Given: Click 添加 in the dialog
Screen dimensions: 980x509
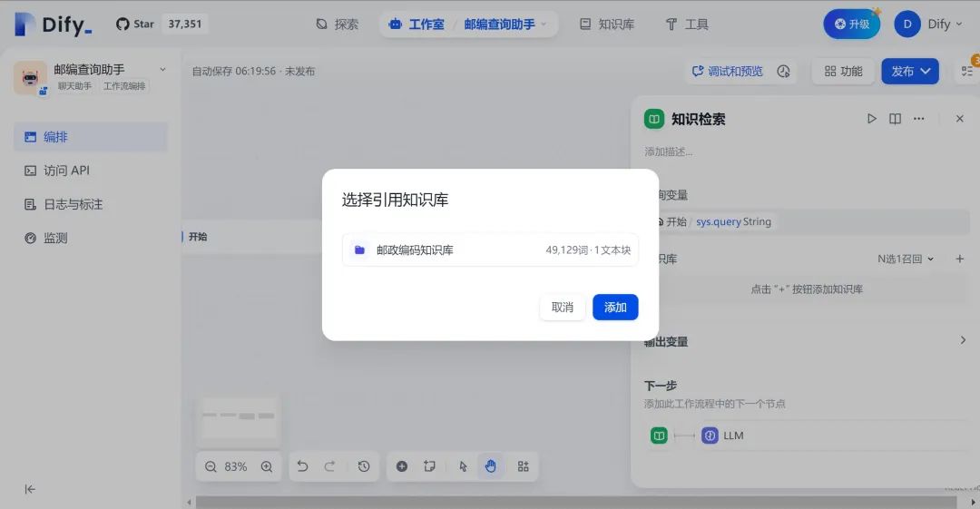Looking at the screenshot, I should point(615,307).
